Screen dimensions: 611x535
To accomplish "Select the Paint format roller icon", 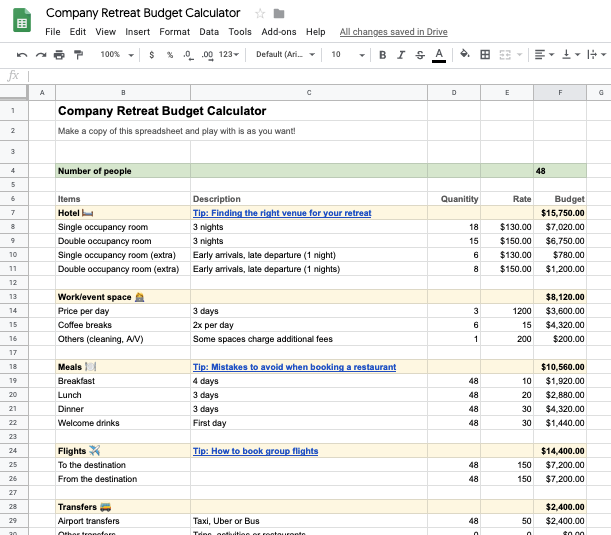I will pos(78,55).
